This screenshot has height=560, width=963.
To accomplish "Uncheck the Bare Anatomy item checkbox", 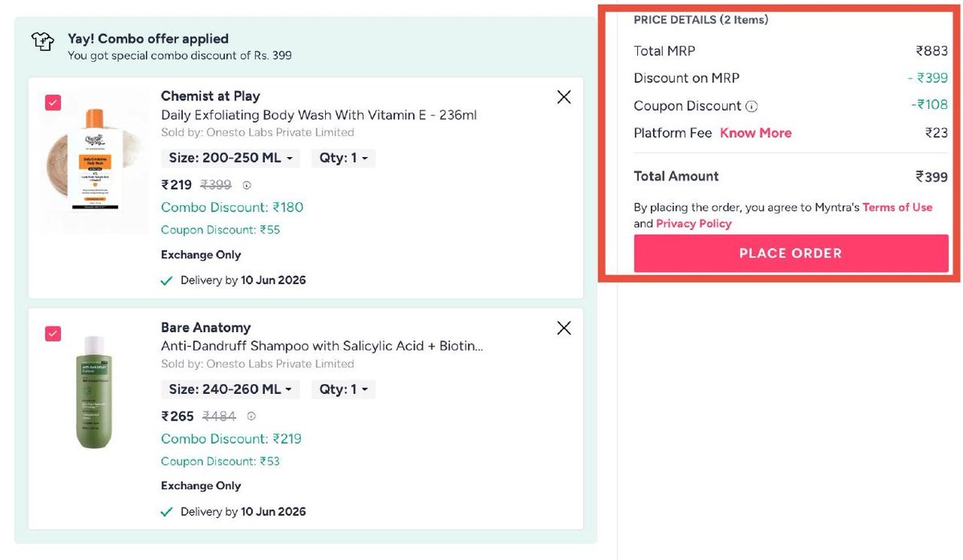I will click(53, 334).
